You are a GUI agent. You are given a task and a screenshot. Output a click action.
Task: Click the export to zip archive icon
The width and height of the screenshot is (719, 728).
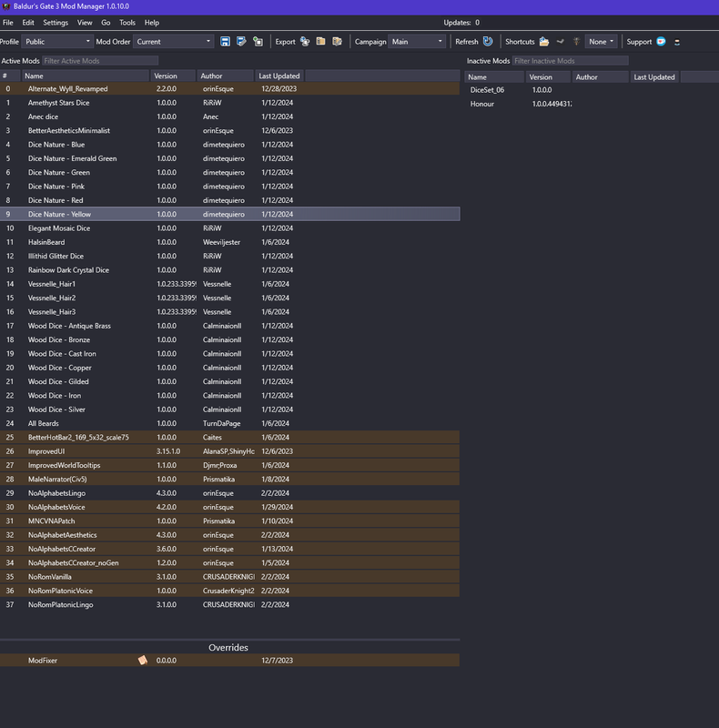(320, 42)
